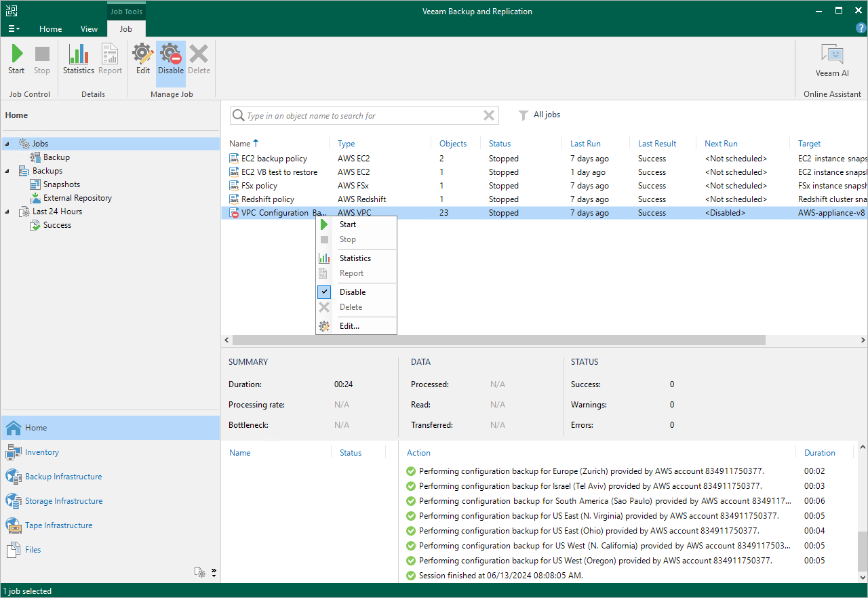Viewport: 868px width, 598px height.
Task: Collapse the Last 24 Hours node
Action: click(x=7, y=212)
